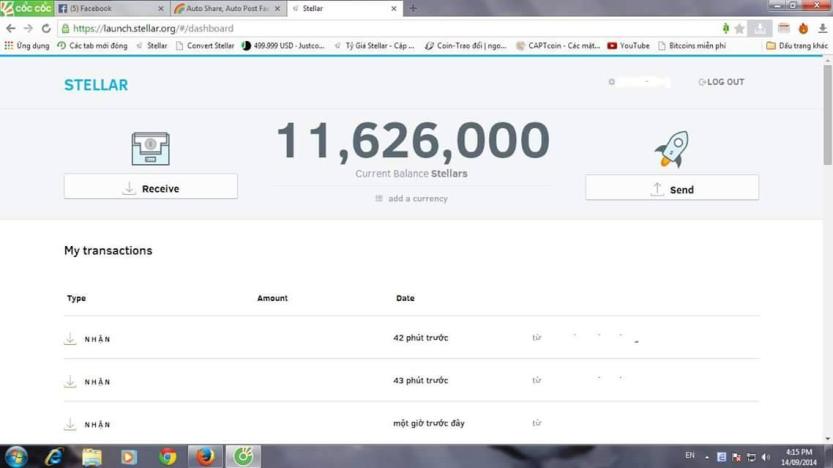Click the 11,626,000 balance figure

click(x=413, y=140)
